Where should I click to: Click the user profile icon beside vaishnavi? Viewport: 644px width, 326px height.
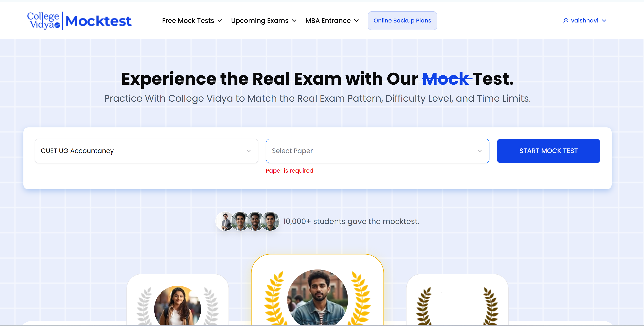(x=566, y=21)
